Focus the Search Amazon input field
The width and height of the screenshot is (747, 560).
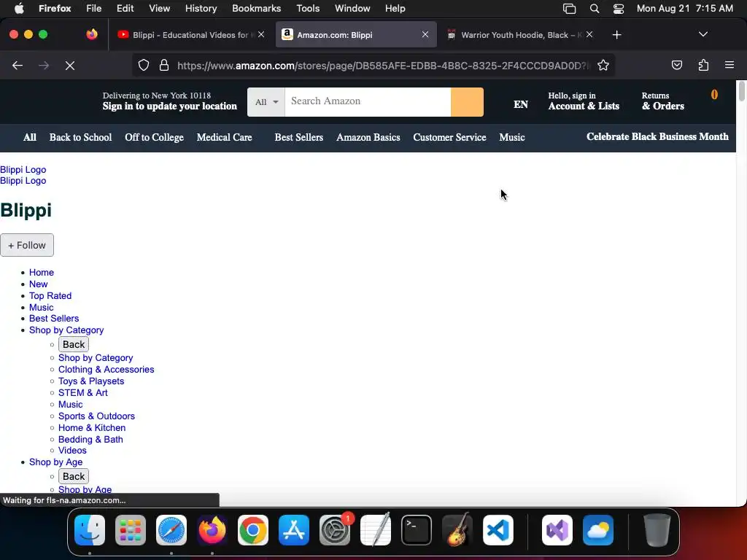tap(368, 102)
